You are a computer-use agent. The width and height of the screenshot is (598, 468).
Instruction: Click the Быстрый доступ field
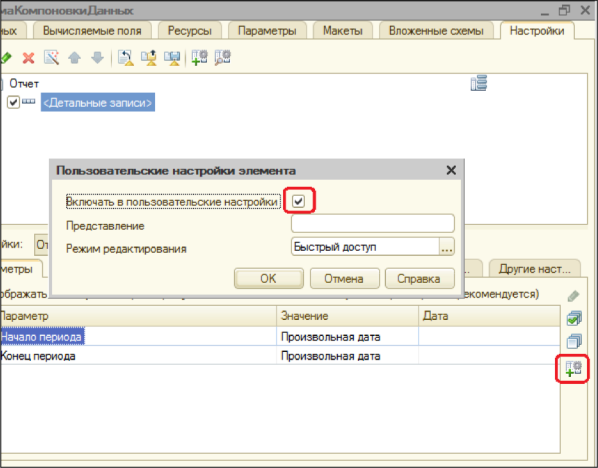coord(365,247)
